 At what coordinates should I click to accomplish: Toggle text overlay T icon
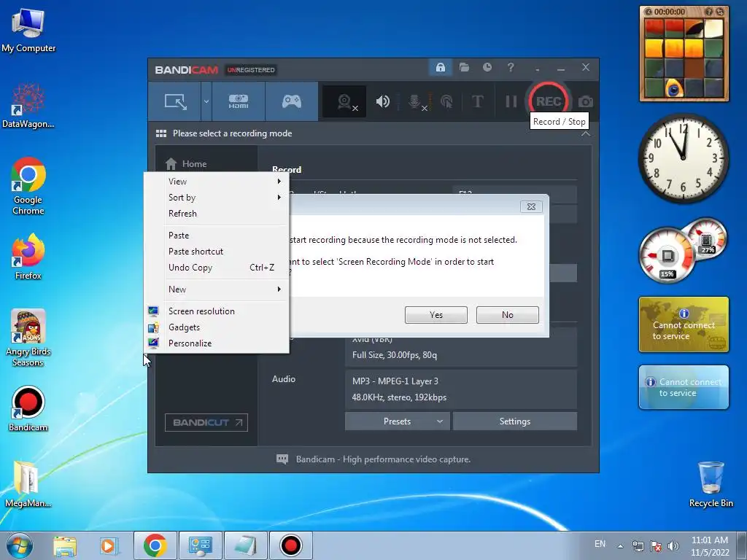pyautogui.click(x=477, y=101)
